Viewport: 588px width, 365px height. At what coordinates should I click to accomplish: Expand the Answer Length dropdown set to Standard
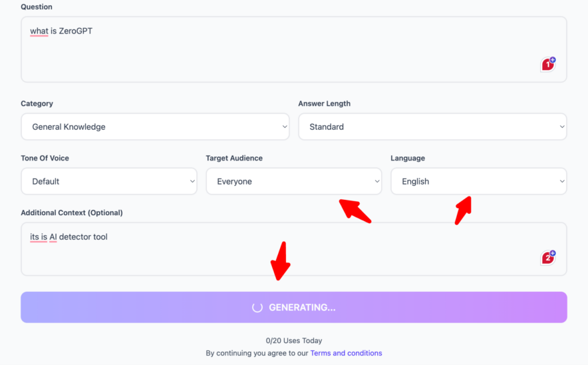coord(432,127)
